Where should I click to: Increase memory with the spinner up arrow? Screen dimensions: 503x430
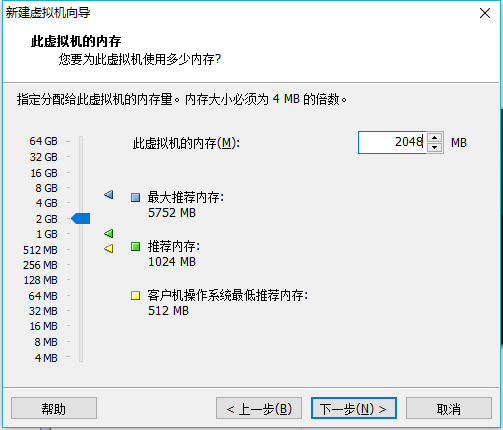[x=434, y=137]
